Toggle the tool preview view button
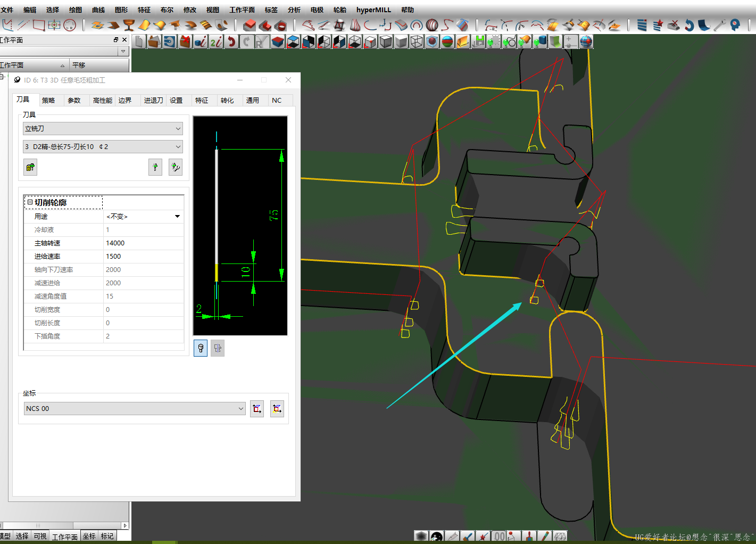 pos(201,348)
